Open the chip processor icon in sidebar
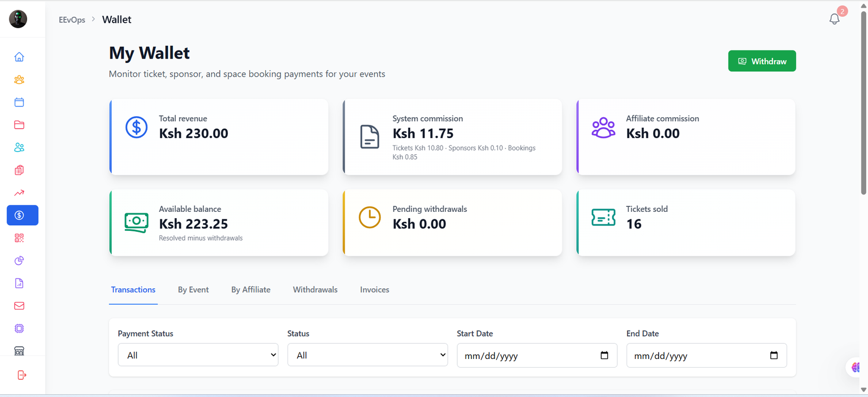The image size is (868, 397). [19, 329]
